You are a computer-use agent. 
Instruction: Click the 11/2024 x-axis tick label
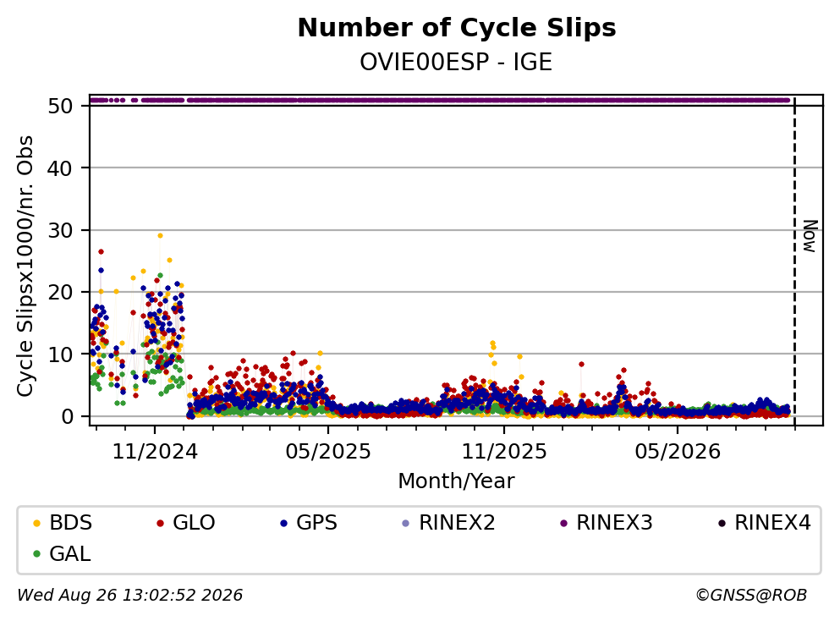[155, 453]
